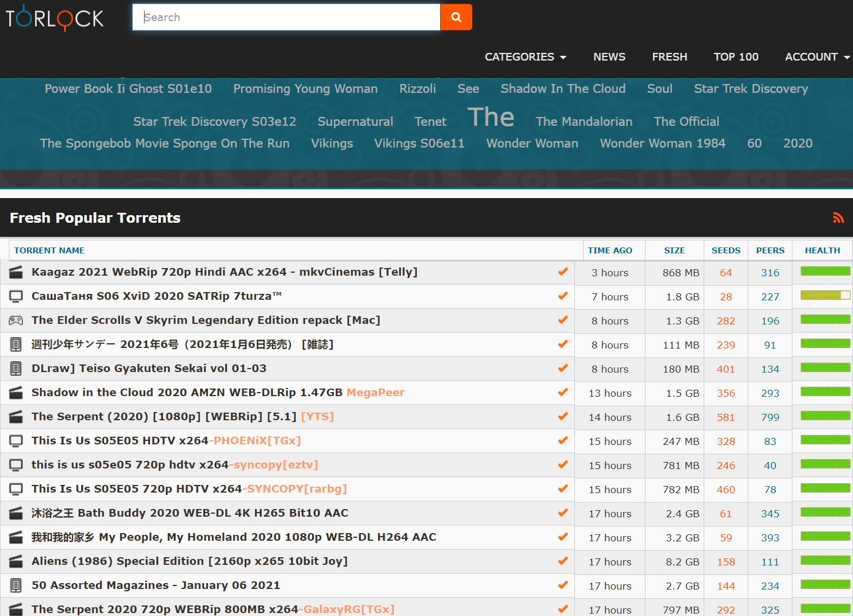Click the orange search magnifier button
The height and width of the screenshot is (616, 853).
[x=456, y=17]
